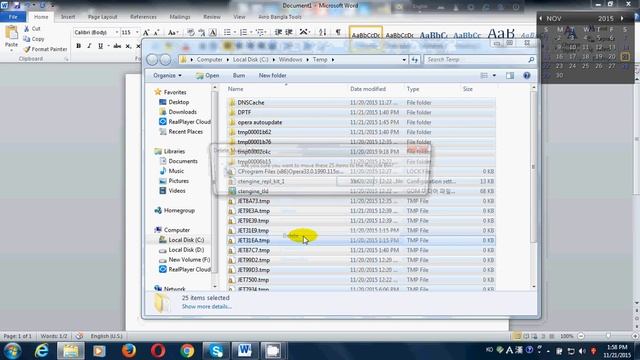The width and height of the screenshot is (640, 360).
Task: Click New folder in Explorer toolbar
Action: coord(272,76)
